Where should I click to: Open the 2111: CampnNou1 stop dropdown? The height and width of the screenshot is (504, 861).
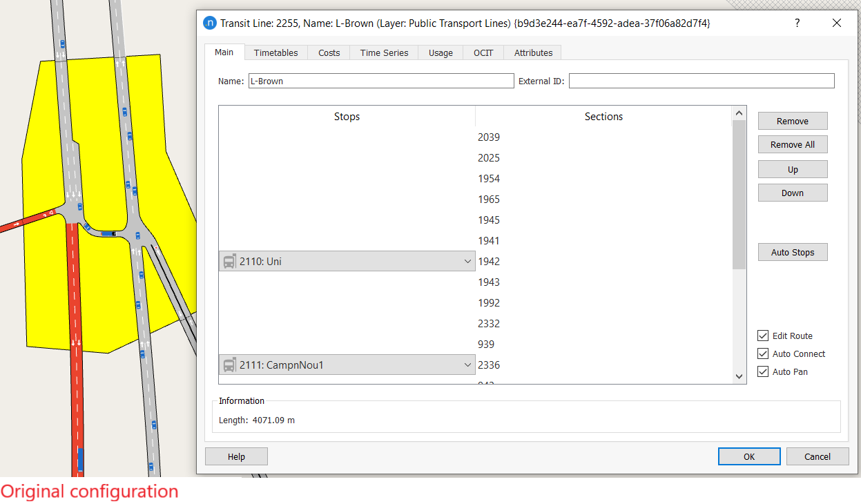pyautogui.click(x=467, y=365)
